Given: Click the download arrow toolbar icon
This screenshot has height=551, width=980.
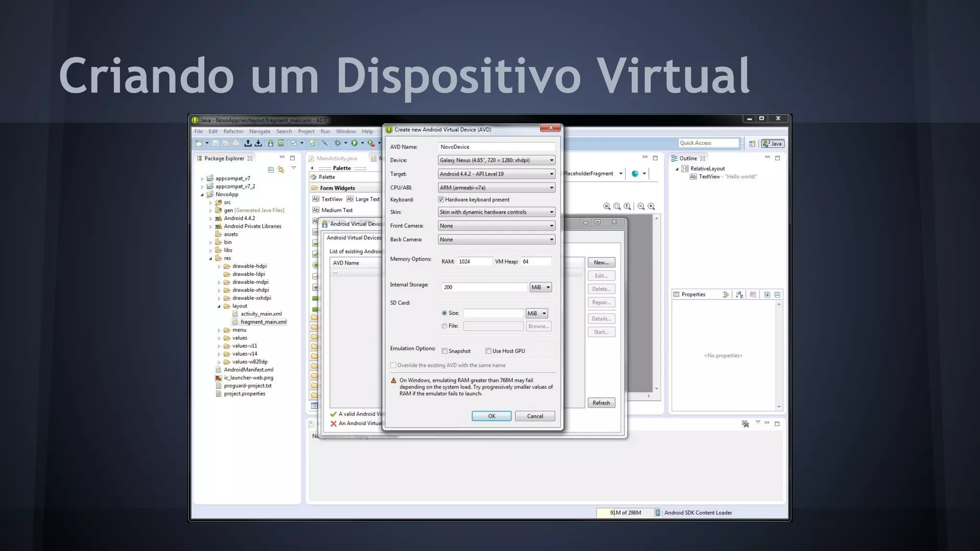Looking at the screenshot, I should [x=258, y=143].
